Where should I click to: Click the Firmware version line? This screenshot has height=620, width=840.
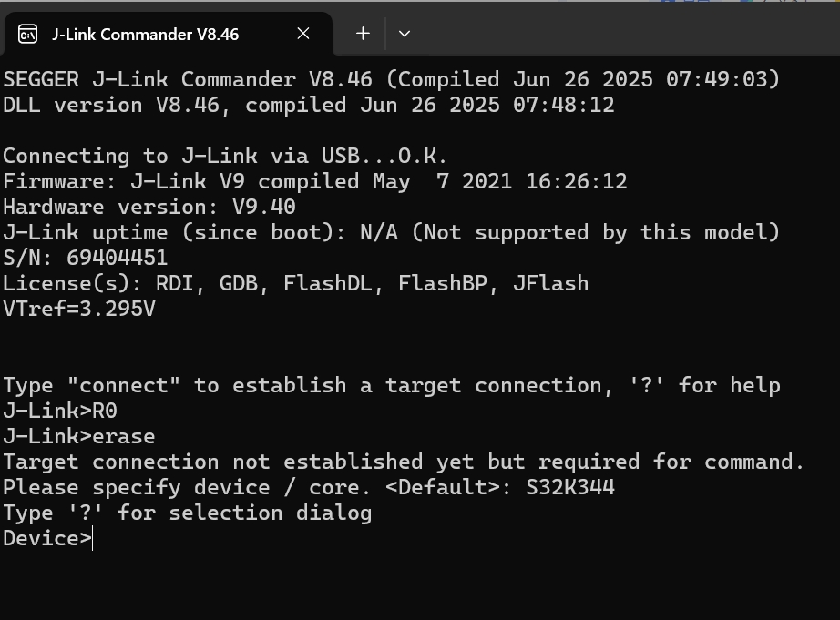[x=314, y=180]
